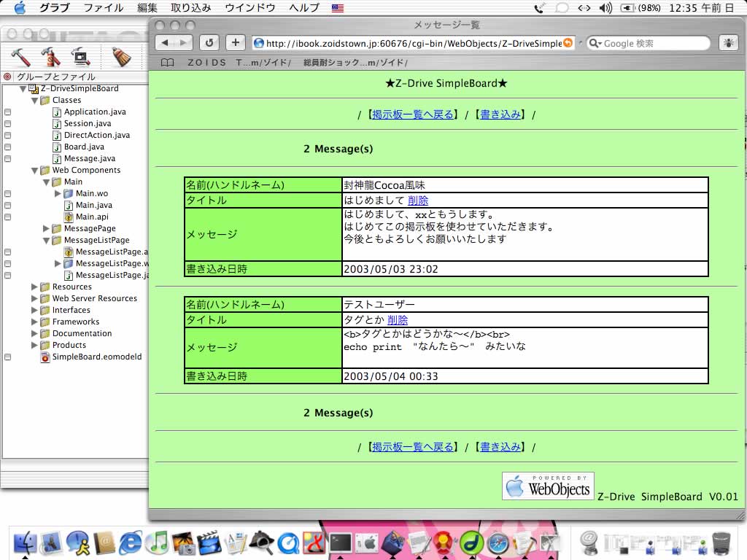Screen dimensions: 747x560
Task: Click the plus Add Bookmark button
Action: tap(234, 43)
